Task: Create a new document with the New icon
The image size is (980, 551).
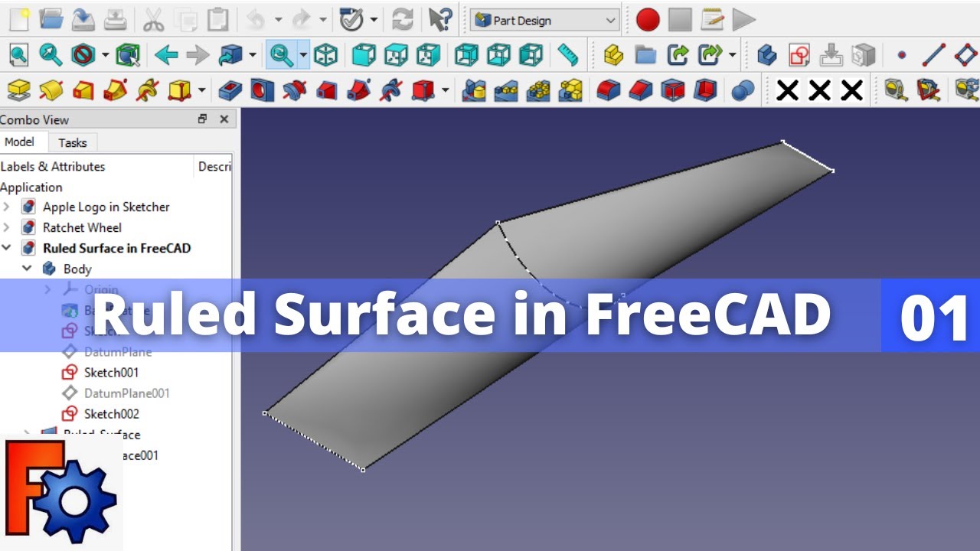Action: (18, 19)
